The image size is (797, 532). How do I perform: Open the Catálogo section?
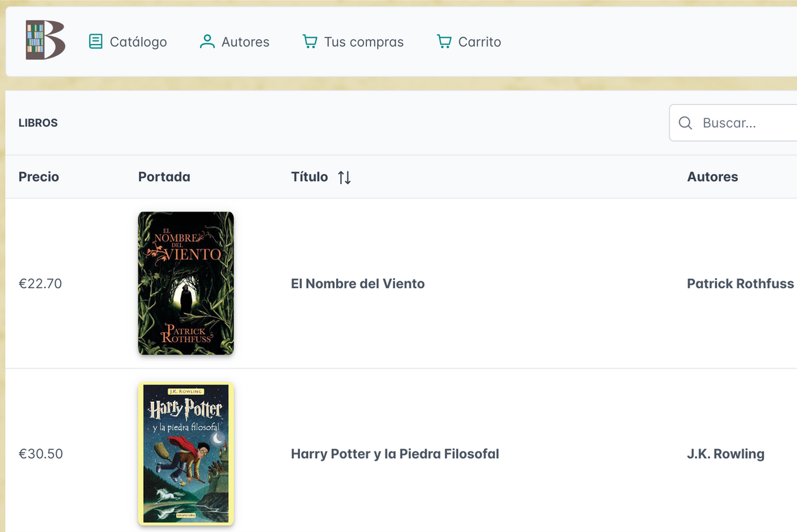point(138,42)
